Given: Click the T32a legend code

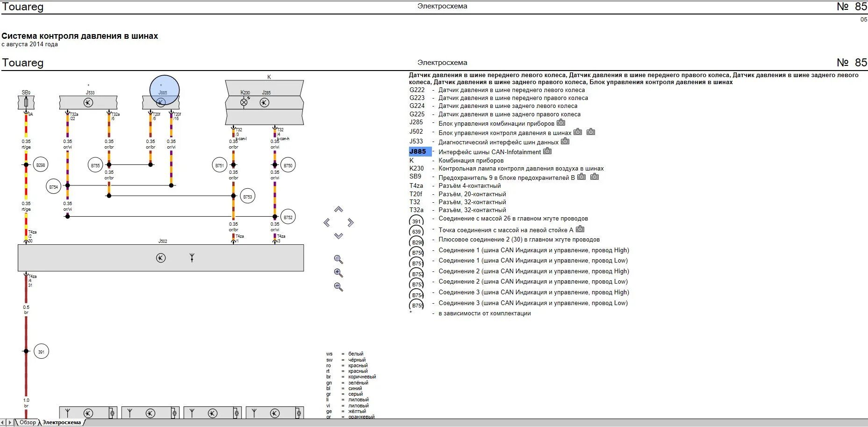Looking at the screenshot, I should pyautogui.click(x=416, y=210).
